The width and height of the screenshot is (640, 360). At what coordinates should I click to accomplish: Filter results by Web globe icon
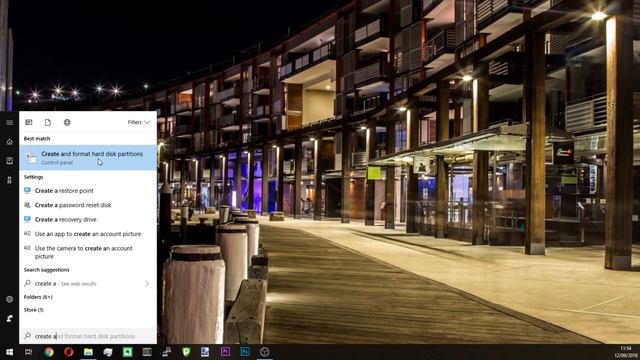[x=67, y=122]
